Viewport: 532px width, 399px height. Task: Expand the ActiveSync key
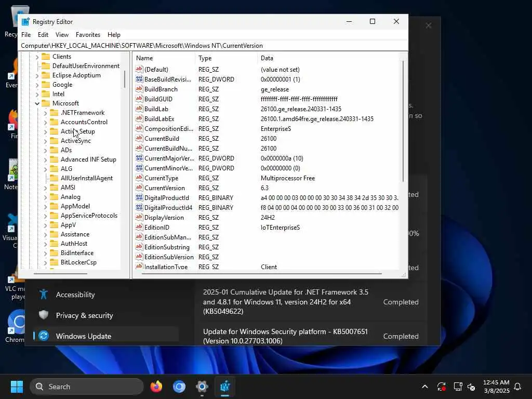(x=46, y=141)
